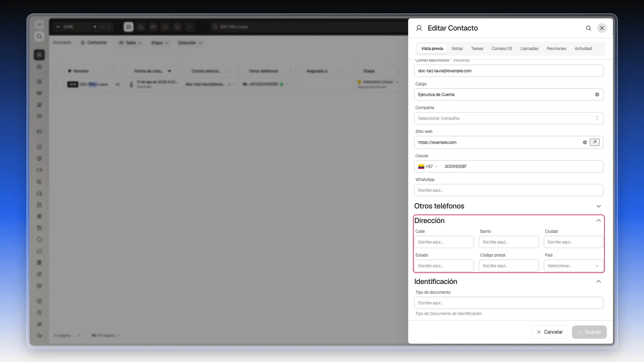Open the Seleccionar Compañía dropdown

pos(508,118)
